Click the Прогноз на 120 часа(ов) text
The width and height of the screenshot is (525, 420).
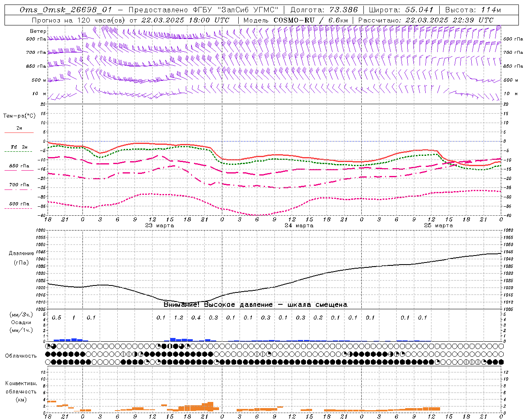tap(79, 20)
